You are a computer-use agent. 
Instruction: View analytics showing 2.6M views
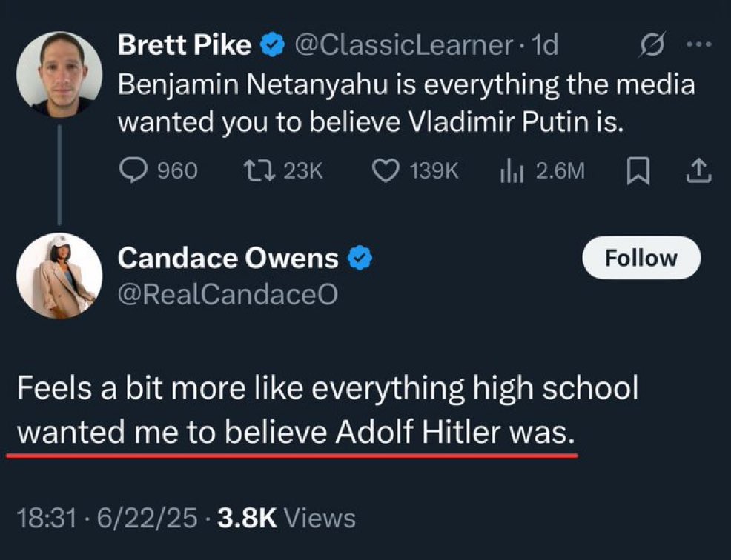coord(542,170)
